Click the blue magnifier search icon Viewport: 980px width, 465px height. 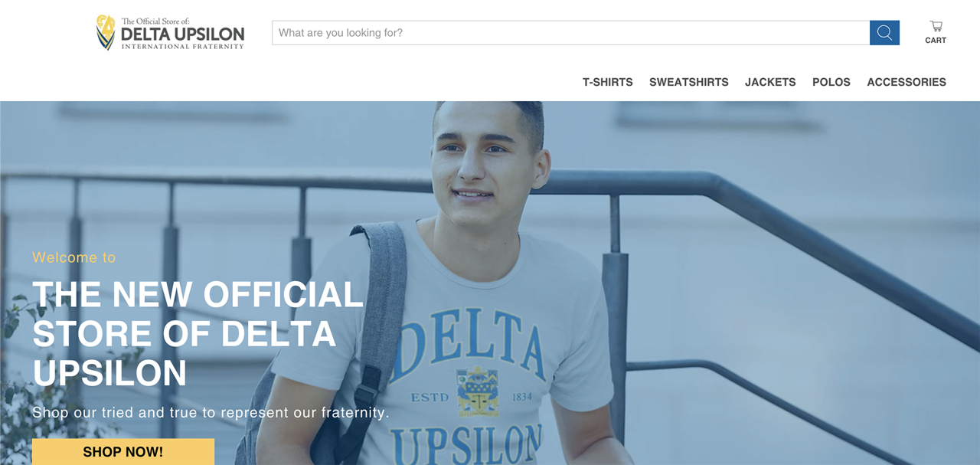884,33
